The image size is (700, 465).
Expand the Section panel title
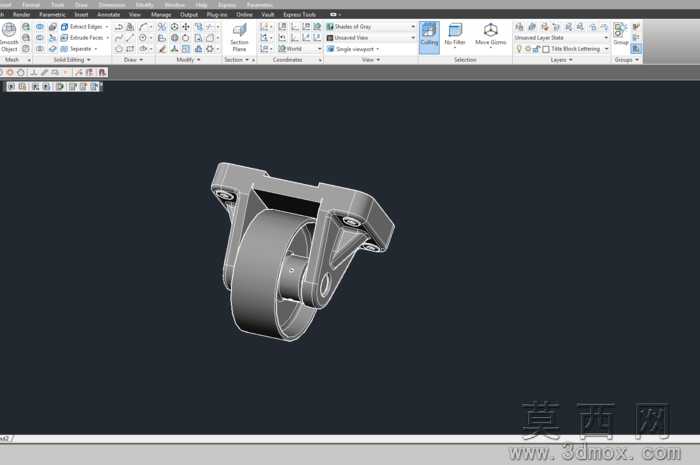pyautogui.click(x=237, y=60)
